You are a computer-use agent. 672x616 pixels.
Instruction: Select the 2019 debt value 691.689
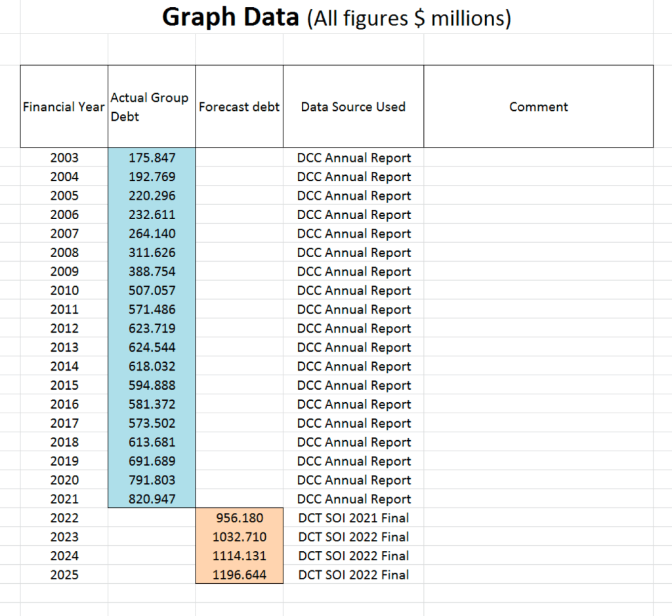[x=152, y=461]
